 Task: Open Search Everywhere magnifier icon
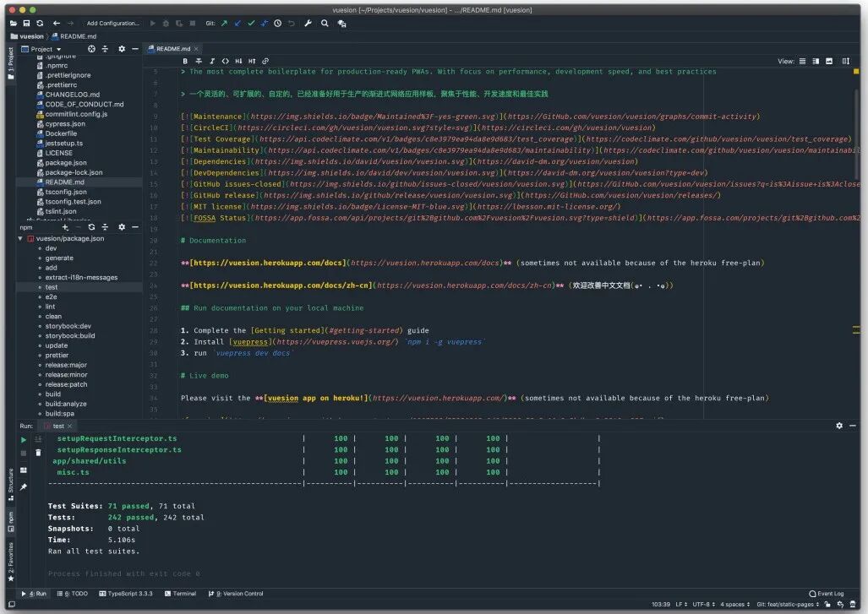click(325, 24)
